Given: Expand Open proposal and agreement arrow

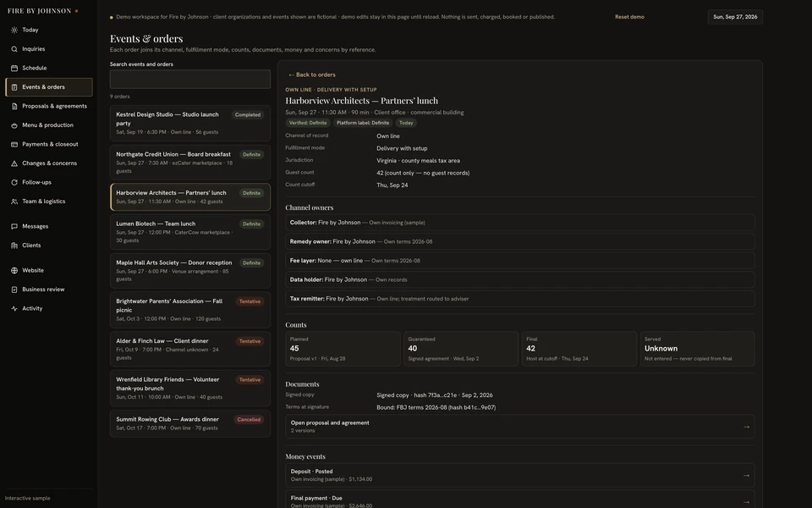Looking at the screenshot, I should tap(746, 427).
